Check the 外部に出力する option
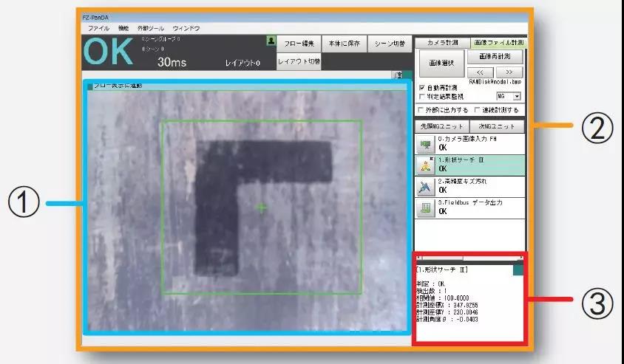The height and width of the screenshot is (364, 624). [x=421, y=110]
